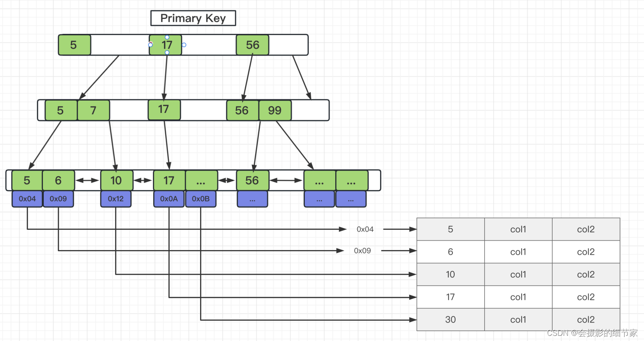
Task: Select the Primary Key title box
Action: (193, 18)
